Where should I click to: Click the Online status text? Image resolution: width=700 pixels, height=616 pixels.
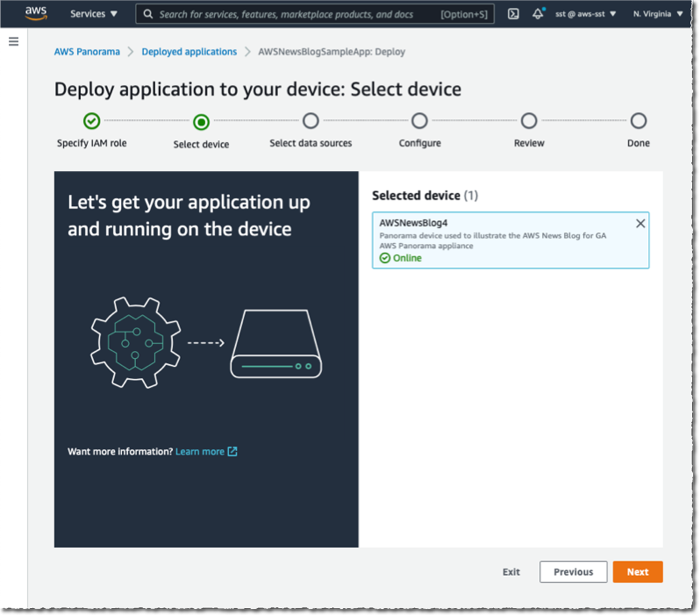coord(407,258)
